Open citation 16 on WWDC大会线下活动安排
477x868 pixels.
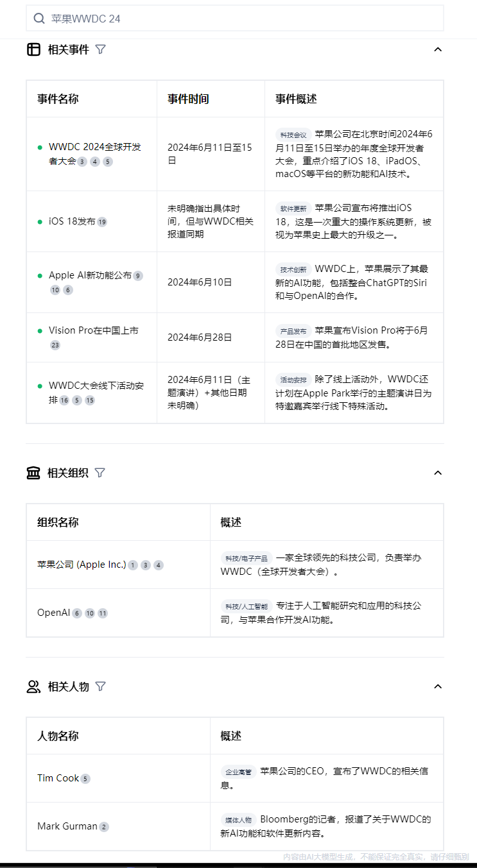(64, 400)
